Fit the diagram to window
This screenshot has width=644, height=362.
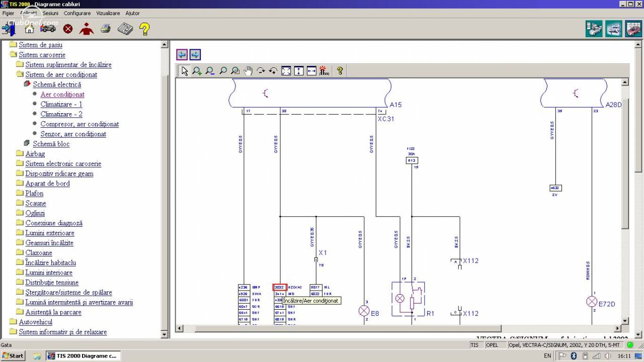point(286,71)
